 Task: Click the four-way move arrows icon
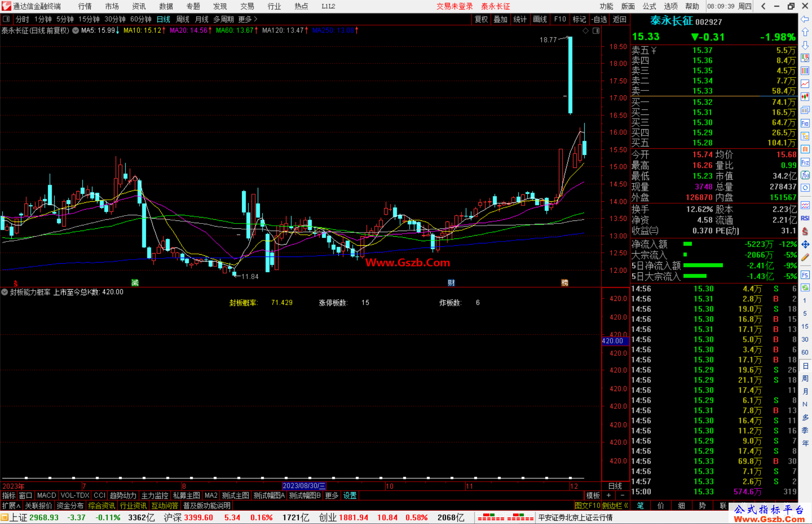tap(805, 245)
